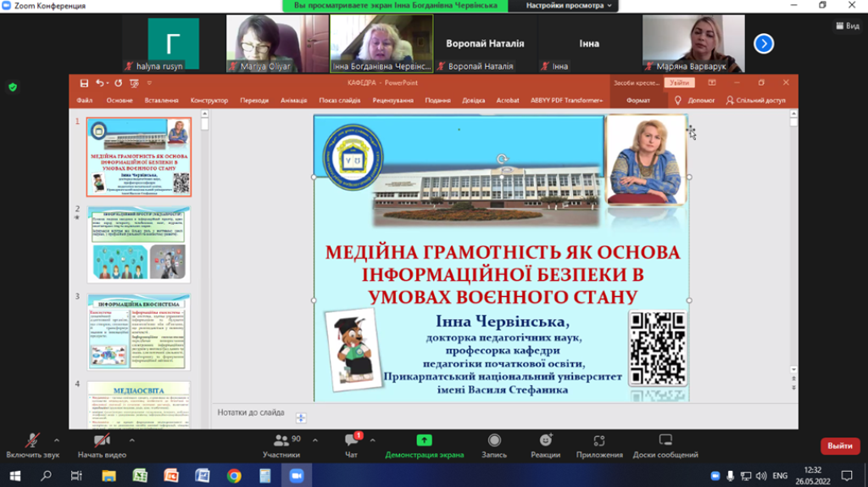868x487 pixels.
Task: Open Google Chrome from the taskbar
Action: click(x=234, y=476)
